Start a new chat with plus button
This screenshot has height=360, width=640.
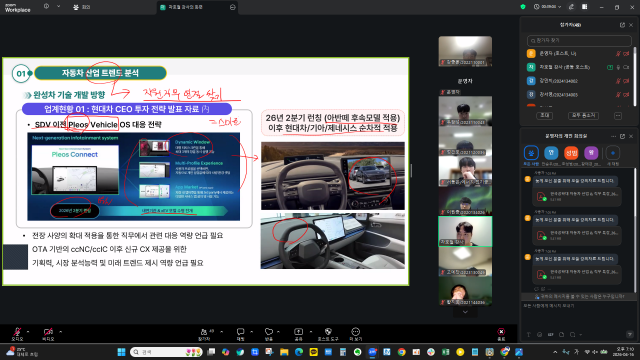(x=613, y=153)
